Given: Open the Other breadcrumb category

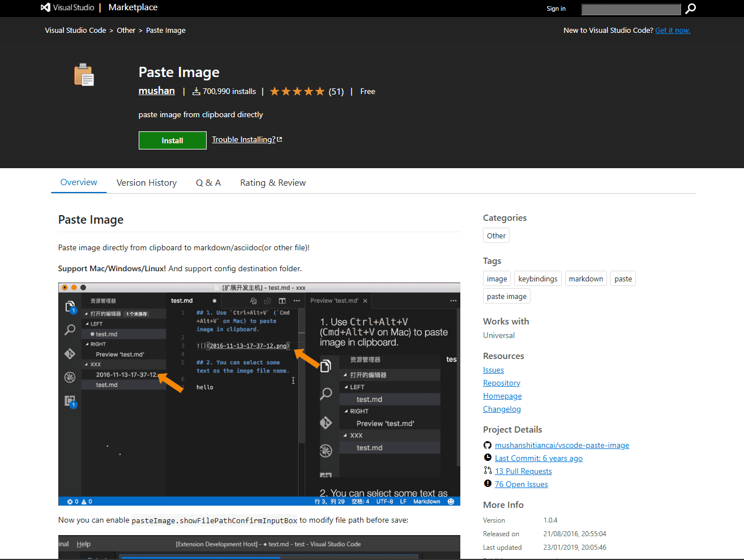Looking at the screenshot, I should 126,31.
